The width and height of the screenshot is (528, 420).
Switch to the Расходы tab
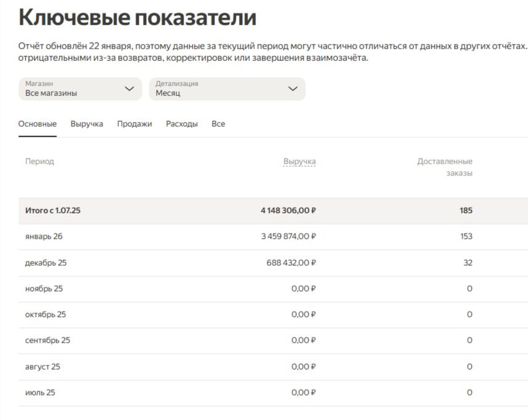[x=182, y=124]
